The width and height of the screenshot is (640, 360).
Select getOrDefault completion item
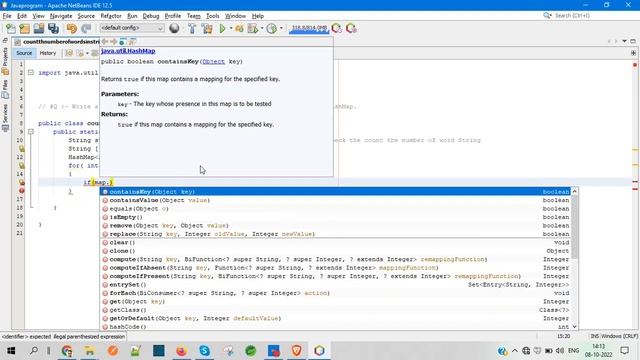tap(335, 318)
